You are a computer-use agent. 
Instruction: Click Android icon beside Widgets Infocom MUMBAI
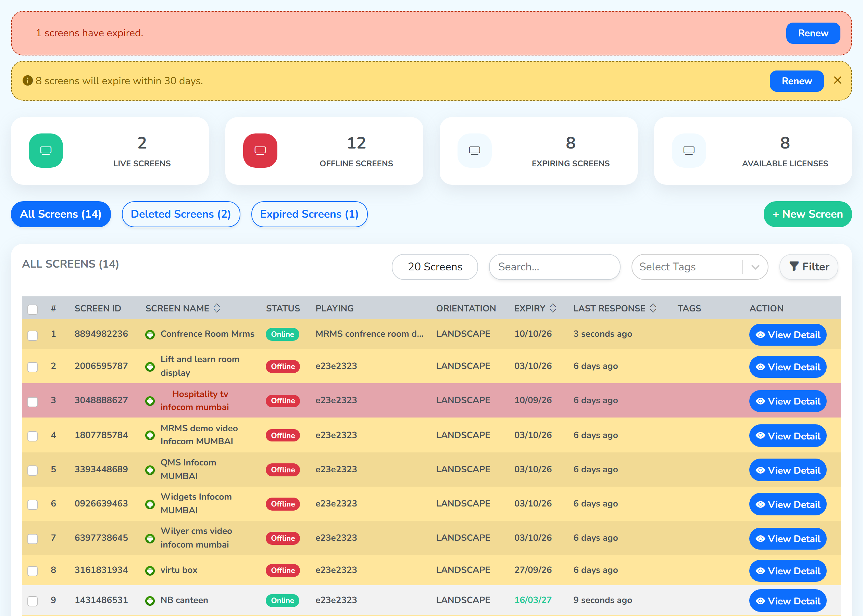point(150,504)
